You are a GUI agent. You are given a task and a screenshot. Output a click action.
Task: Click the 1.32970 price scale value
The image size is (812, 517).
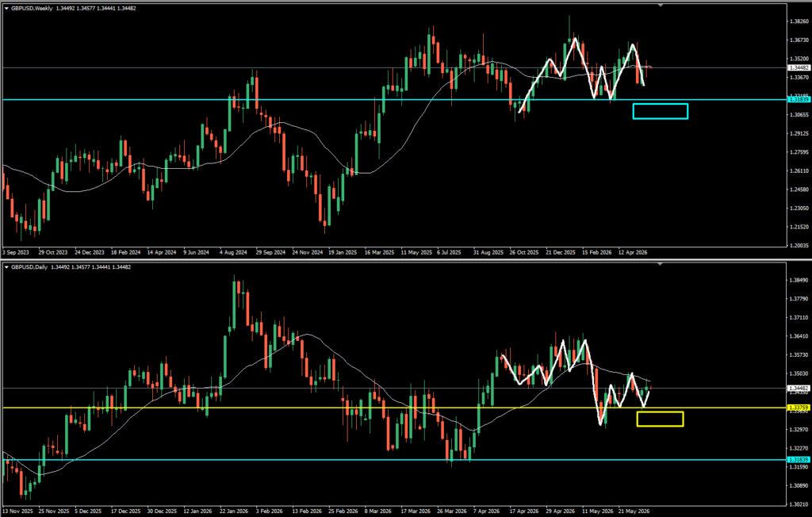[x=799, y=430]
